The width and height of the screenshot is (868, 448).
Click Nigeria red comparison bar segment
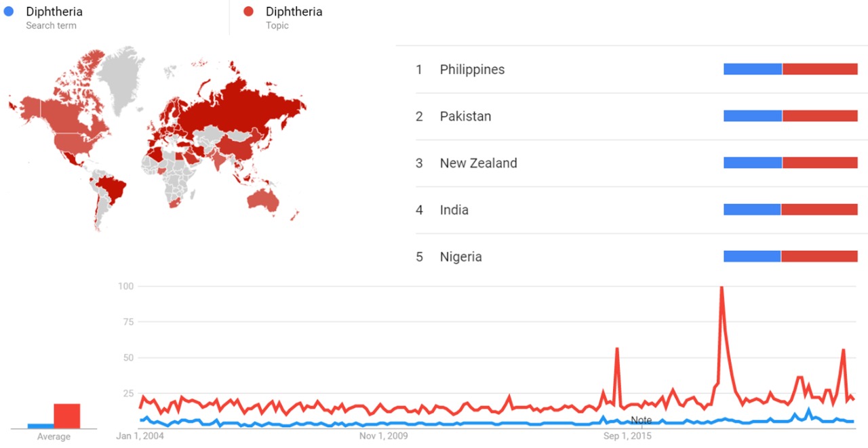click(x=819, y=256)
